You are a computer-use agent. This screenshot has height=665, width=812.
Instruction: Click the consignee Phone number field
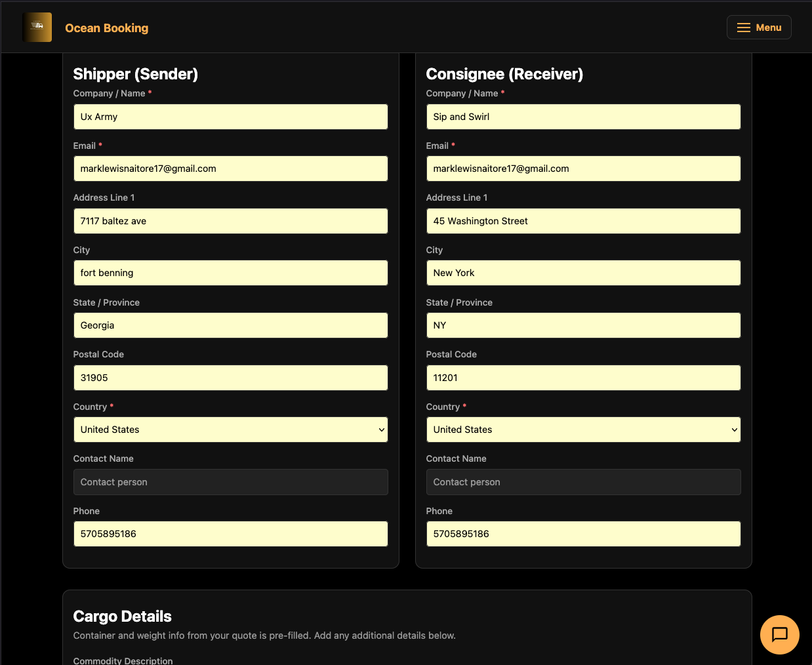(583, 533)
